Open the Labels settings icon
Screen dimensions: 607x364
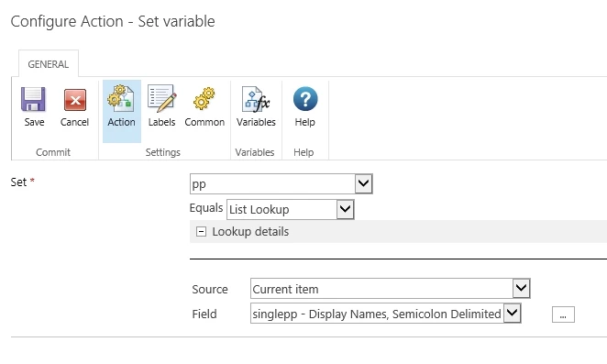[x=161, y=99]
